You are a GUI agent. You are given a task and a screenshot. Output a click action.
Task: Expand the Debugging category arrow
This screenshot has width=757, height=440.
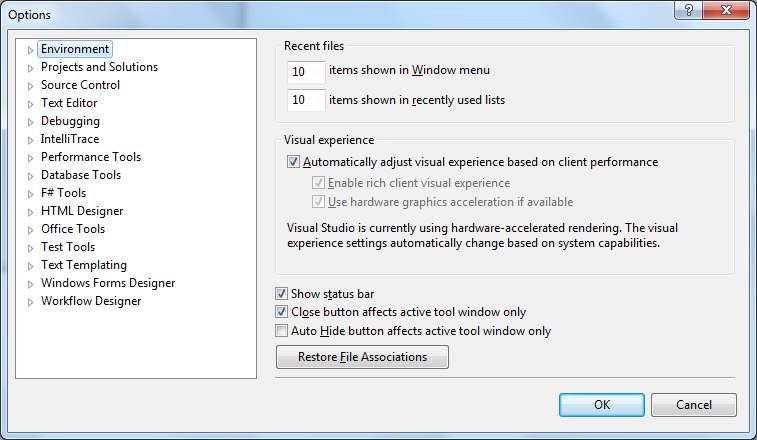click(31, 122)
